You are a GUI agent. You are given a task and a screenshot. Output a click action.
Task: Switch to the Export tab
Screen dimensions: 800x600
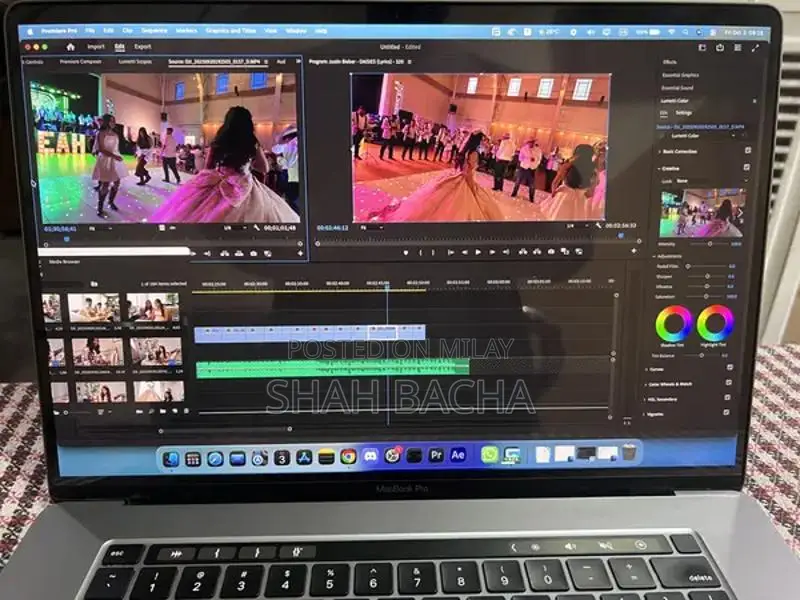143,46
